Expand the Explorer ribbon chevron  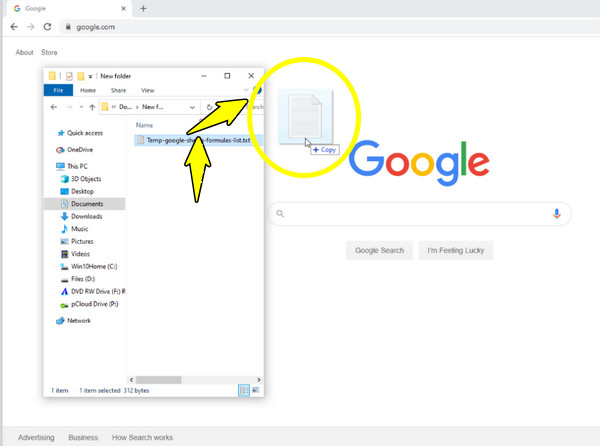tap(246, 90)
